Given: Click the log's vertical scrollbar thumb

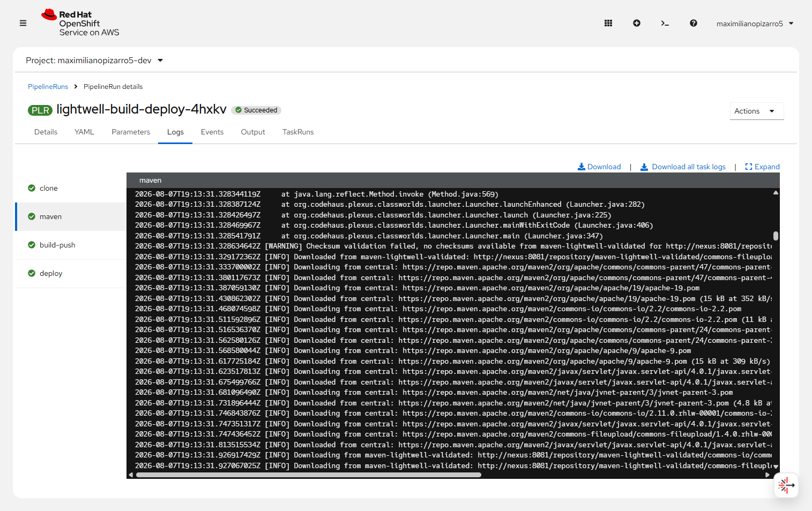Looking at the screenshot, I should pyautogui.click(x=776, y=236).
